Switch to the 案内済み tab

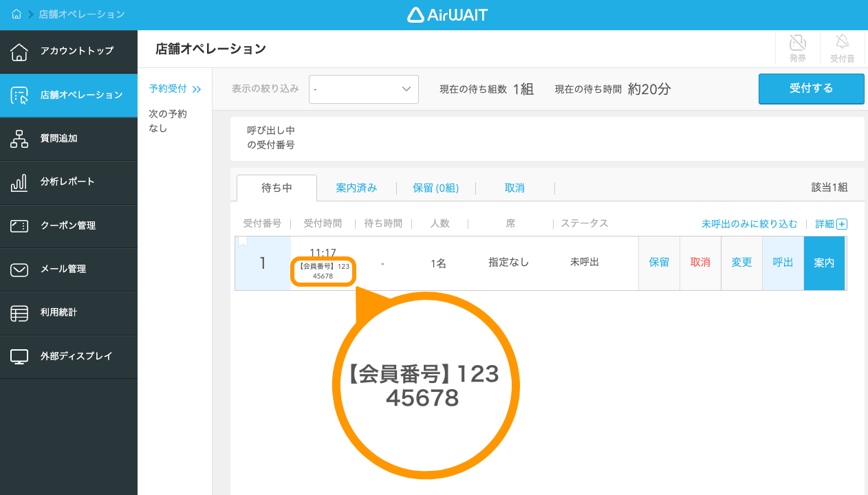(x=356, y=187)
